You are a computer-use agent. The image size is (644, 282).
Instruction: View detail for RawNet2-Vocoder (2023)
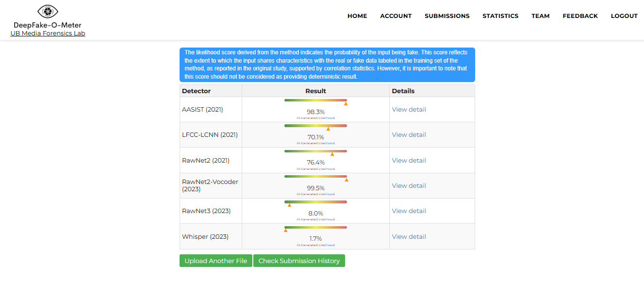pos(409,186)
